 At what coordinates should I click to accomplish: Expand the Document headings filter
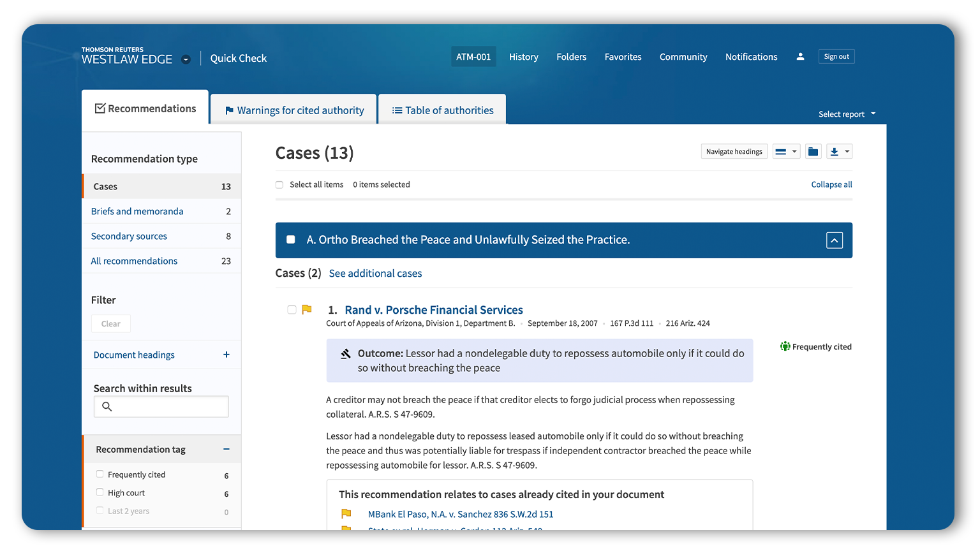tap(226, 355)
